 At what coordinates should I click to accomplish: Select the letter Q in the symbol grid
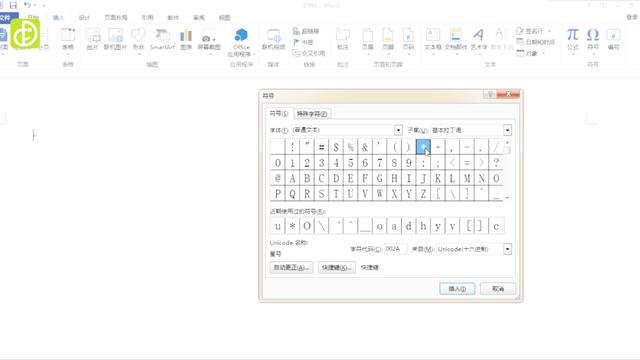[x=292, y=193]
